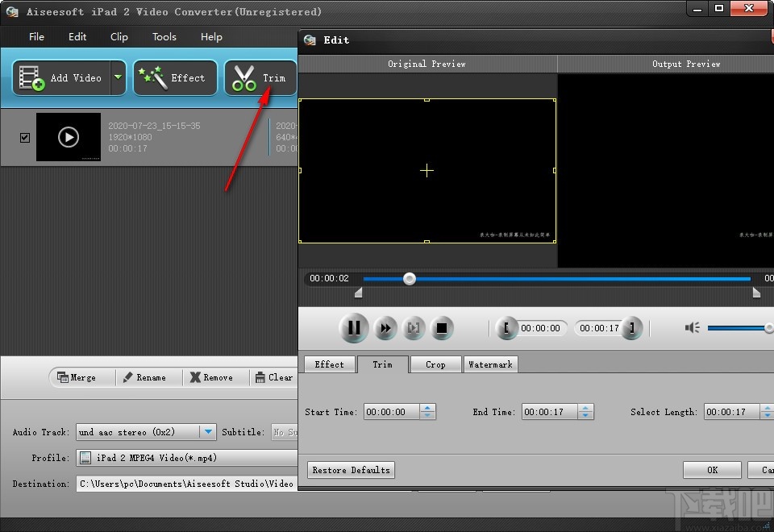Set trim start with left bracket button
The image size is (774, 532).
[x=506, y=328]
